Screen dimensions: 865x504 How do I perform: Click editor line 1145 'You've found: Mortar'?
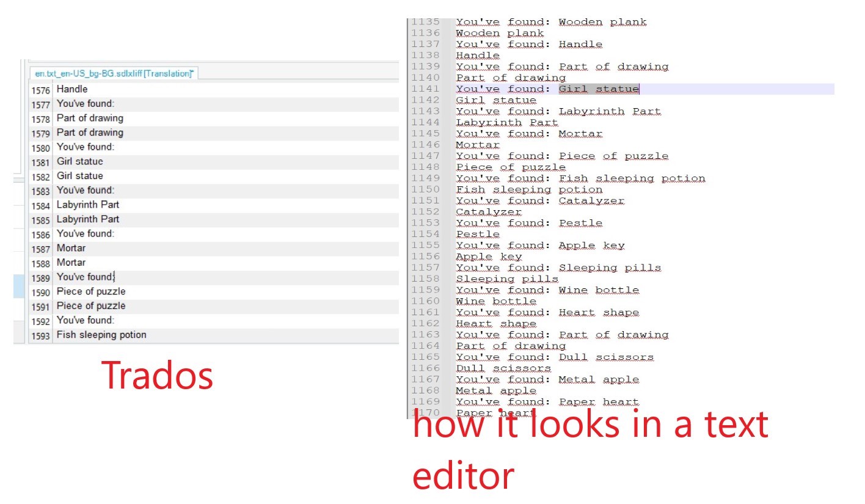coord(529,134)
